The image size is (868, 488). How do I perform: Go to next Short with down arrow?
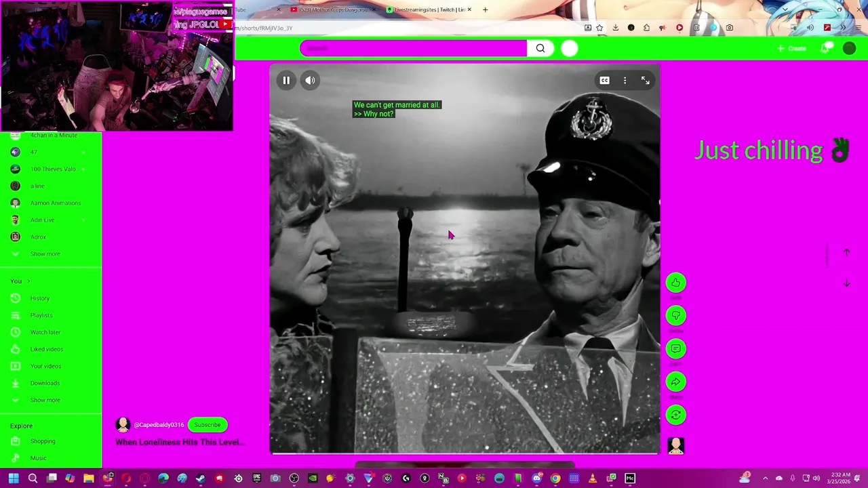click(x=846, y=283)
